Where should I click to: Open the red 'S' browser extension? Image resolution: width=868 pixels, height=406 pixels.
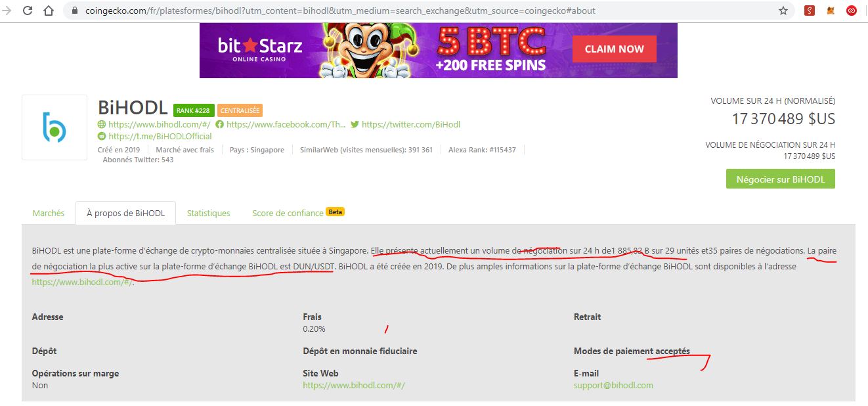(x=810, y=11)
